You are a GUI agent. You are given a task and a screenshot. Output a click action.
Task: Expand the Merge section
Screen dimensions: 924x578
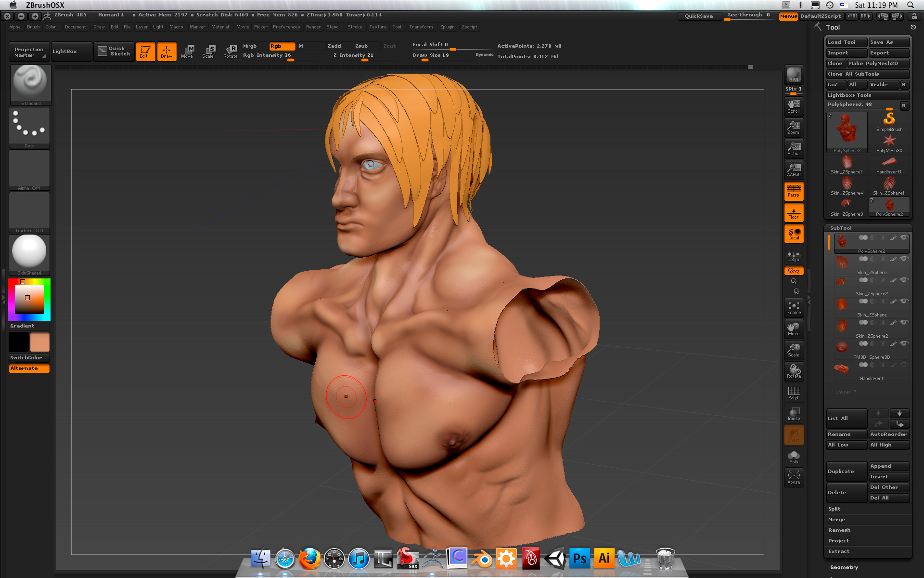[836, 520]
